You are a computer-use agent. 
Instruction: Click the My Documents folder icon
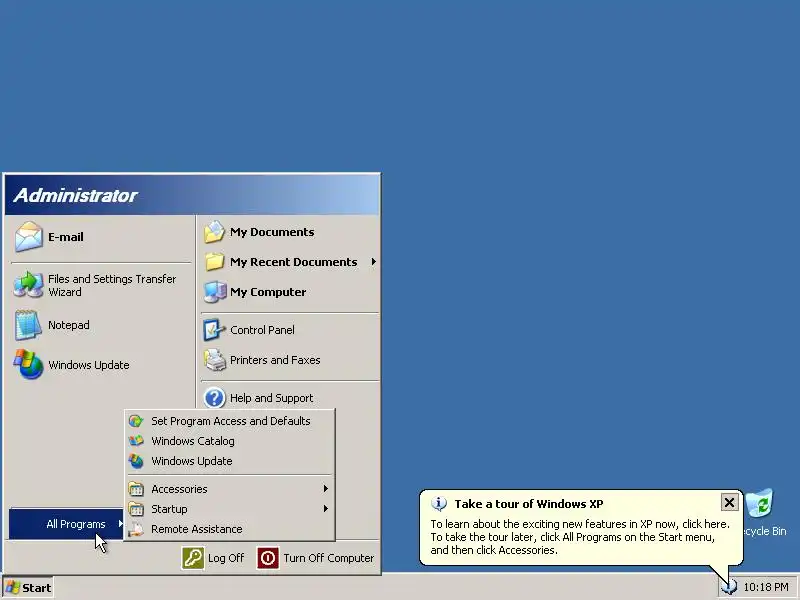214,232
